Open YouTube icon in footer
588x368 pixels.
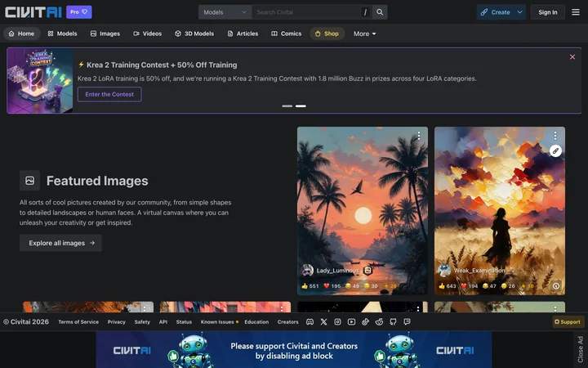351,322
